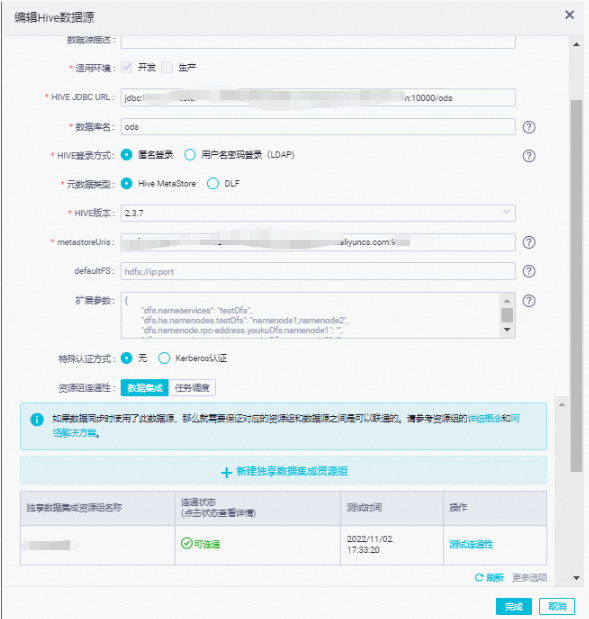Click help icon next to defaultFS field
589x619 pixels.
pyautogui.click(x=529, y=271)
